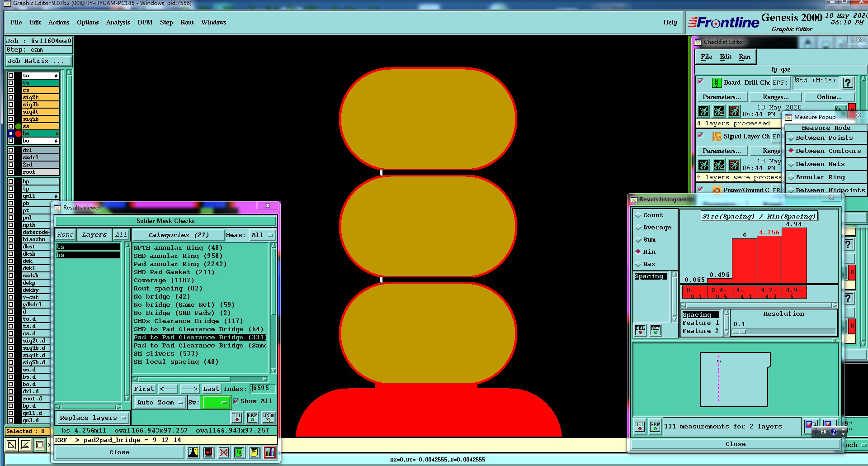Click the angle measure icon at bottom left
Viewport: 868px width, 466px height.
tap(26, 445)
